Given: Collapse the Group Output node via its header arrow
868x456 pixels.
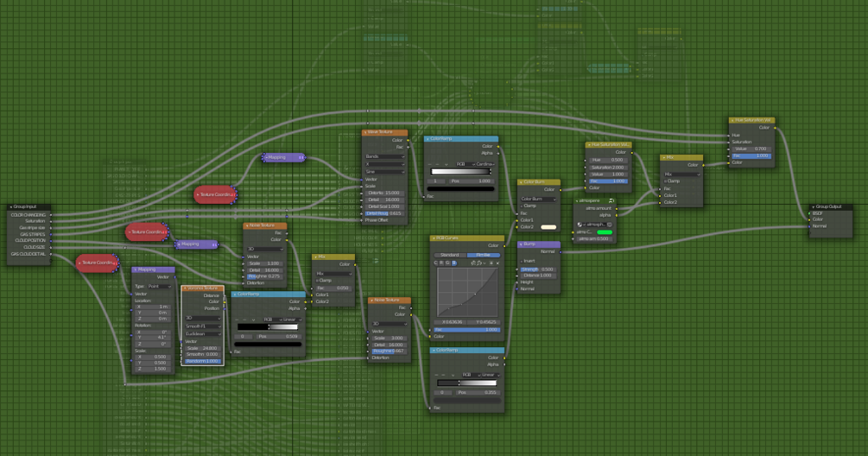Looking at the screenshot, I should pos(814,207).
